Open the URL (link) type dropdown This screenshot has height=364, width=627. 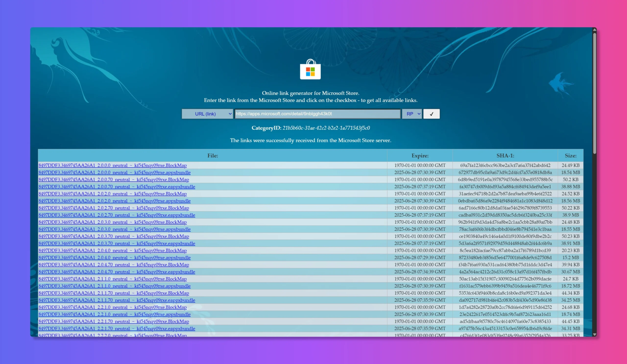(x=207, y=114)
